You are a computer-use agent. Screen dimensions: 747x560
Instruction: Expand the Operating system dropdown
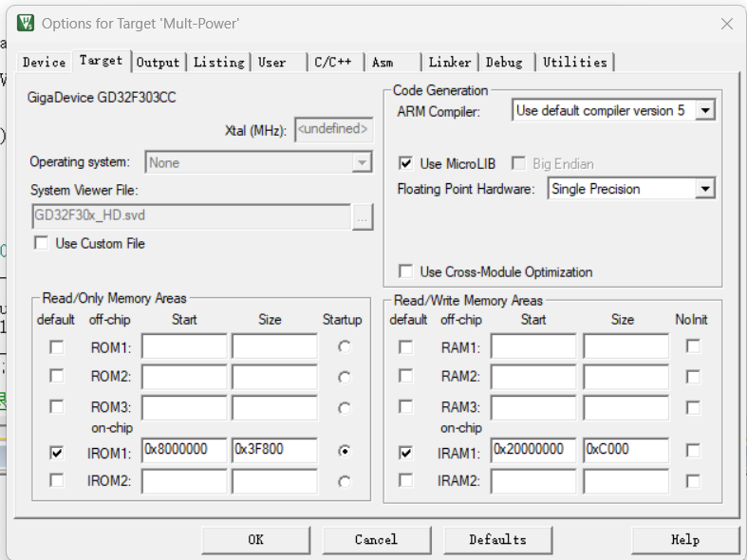coord(362,162)
